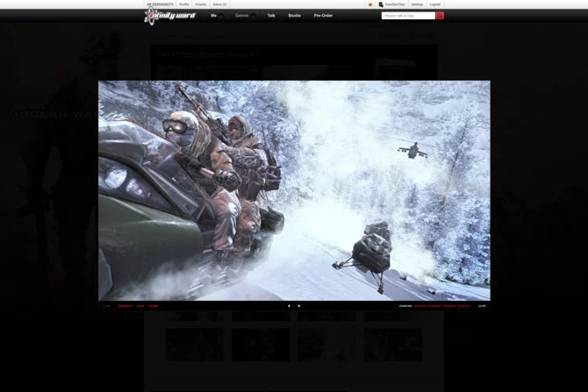Show the next image with the right arrow
This screenshot has height=392, width=588.
click(x=299, y=306)
